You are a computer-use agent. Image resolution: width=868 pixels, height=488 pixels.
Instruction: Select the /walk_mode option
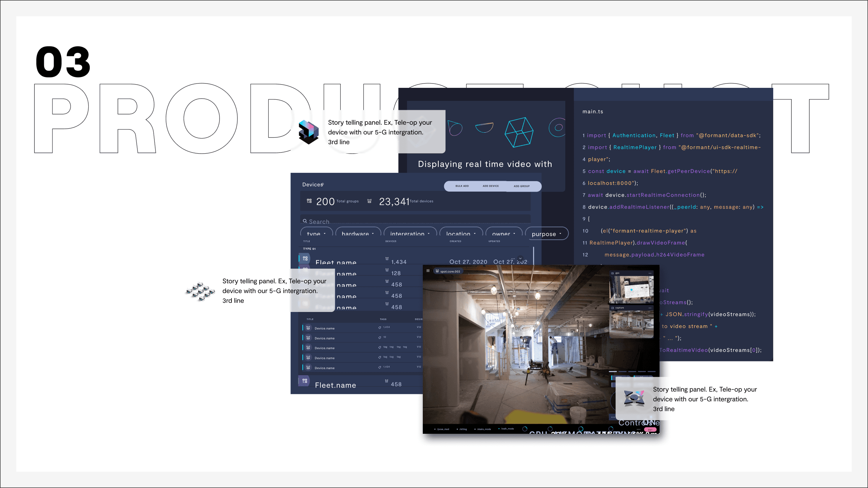pyautogui.click(x=507, y=429)
